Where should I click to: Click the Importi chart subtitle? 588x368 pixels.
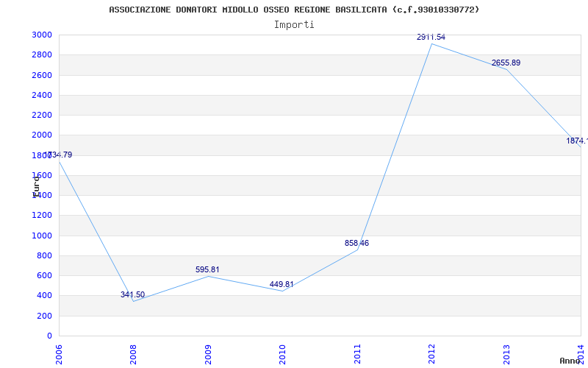point(294,25)
